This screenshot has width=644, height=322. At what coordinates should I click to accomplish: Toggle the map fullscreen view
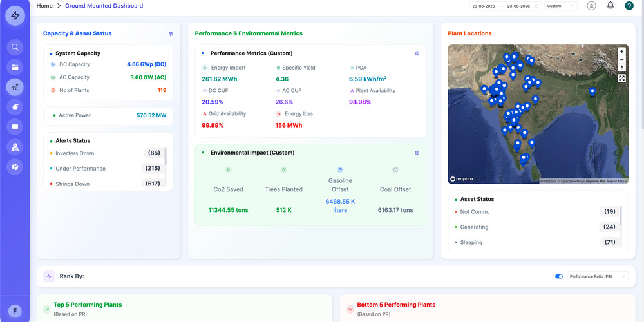[x=622, y=78]
